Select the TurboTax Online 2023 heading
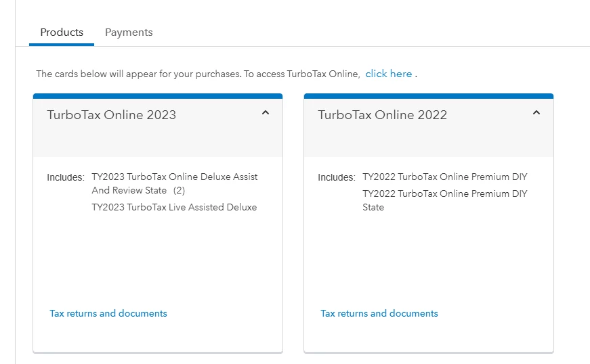Viewport: 590px width, 364px height. coord(111,114)
